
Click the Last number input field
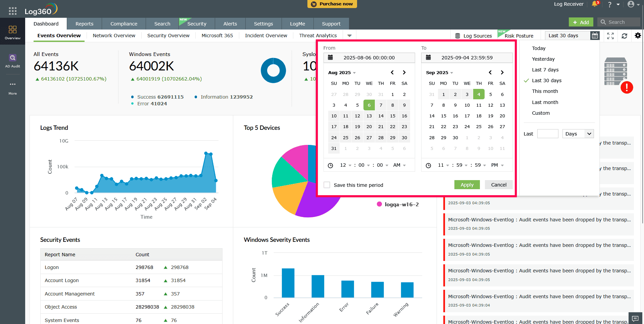click(548, 134)
